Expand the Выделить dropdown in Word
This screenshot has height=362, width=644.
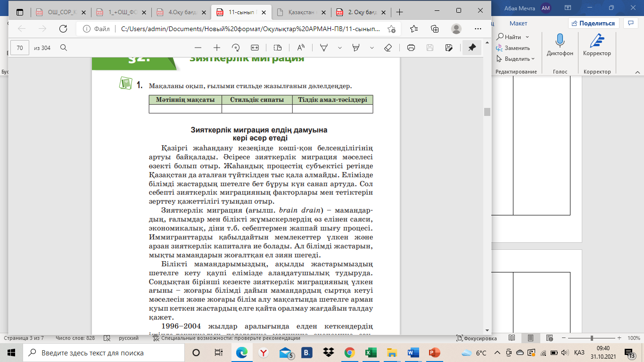(x=533, y=59)
